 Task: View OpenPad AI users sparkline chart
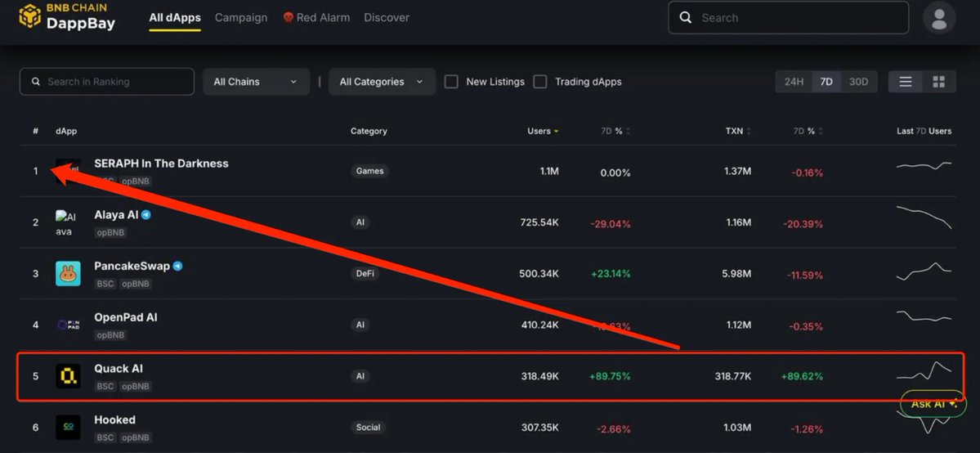(924, 316)
